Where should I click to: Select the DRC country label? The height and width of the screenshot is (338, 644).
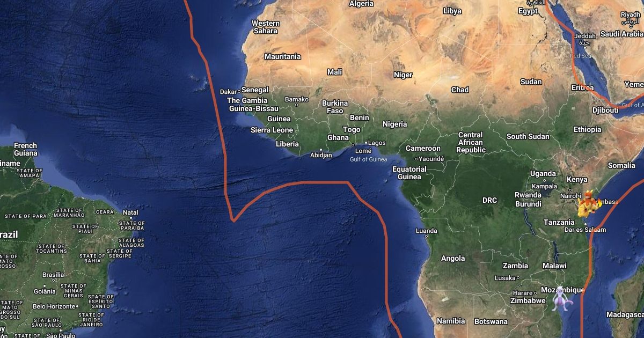tap(489, 200)
